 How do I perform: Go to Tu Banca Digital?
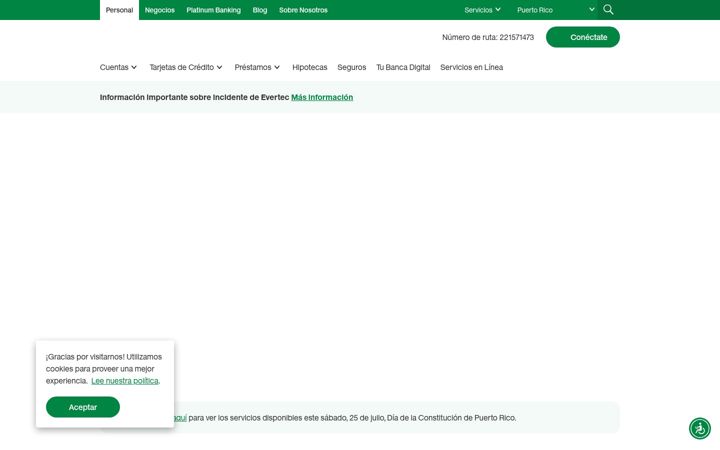coord(403,67)
